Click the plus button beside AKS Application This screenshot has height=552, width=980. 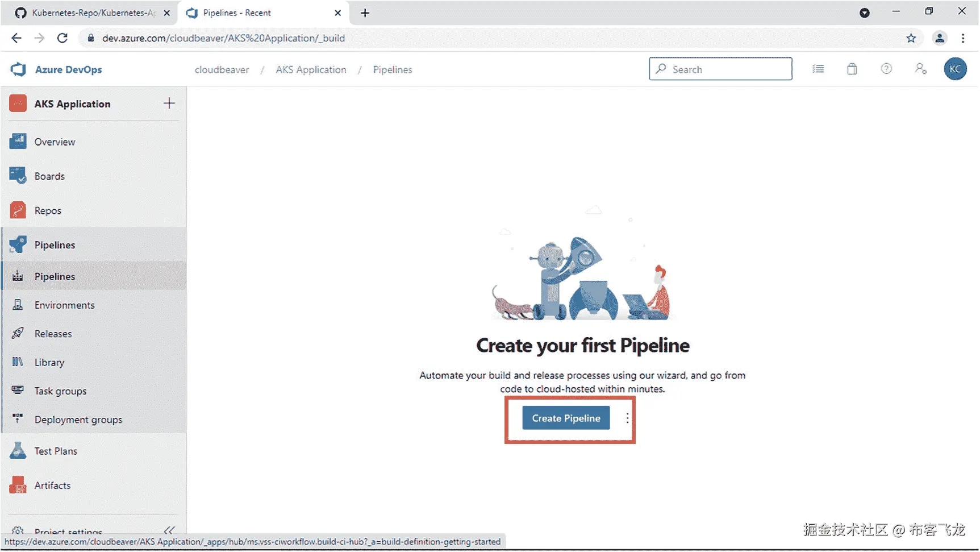click(x=169, y=103)
